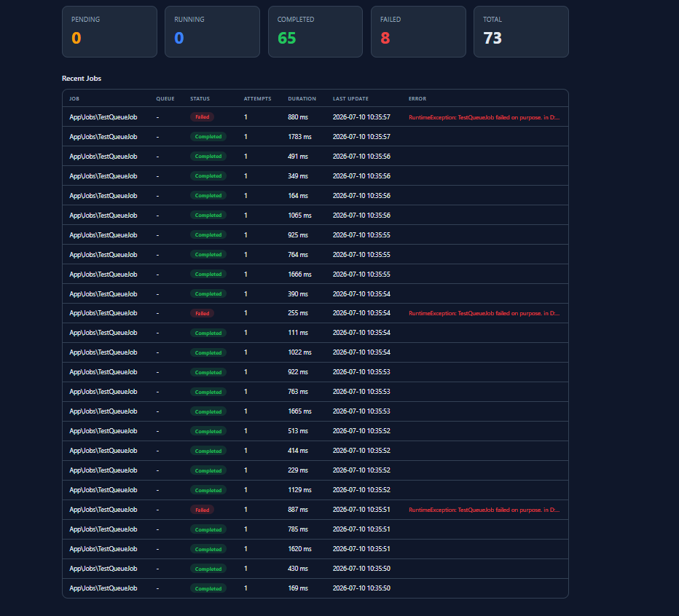Click Completed badge in 1129 ms row
Viewport: 679px width, 616px height.
click(x=208, y=491)
